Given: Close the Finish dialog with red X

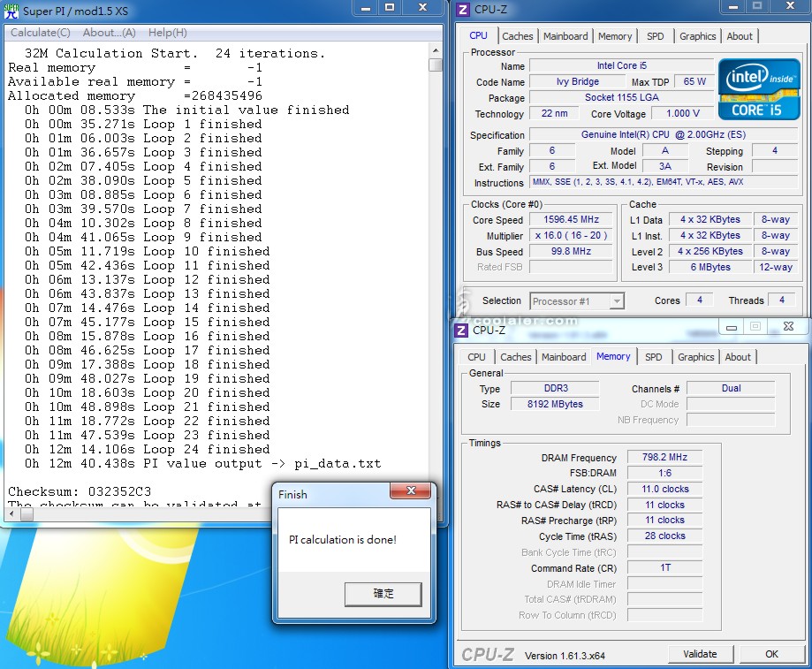Looking at the screenshot, I should 411,490.
